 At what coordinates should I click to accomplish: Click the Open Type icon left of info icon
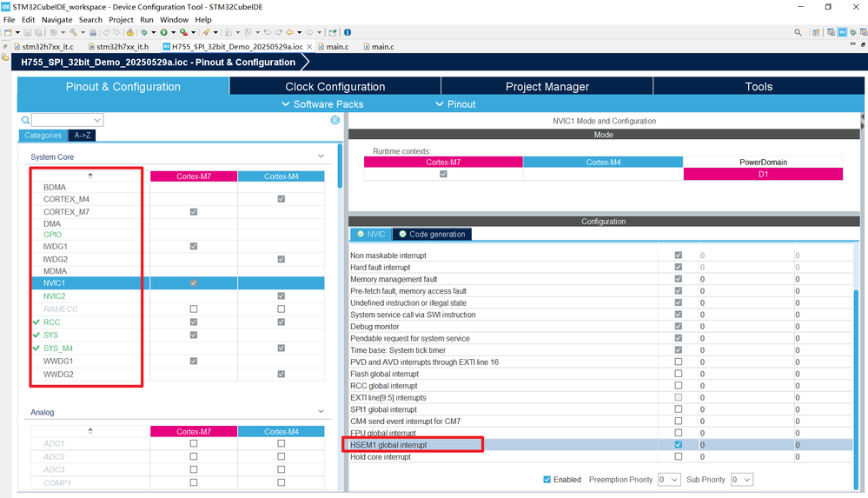point(333,32)
